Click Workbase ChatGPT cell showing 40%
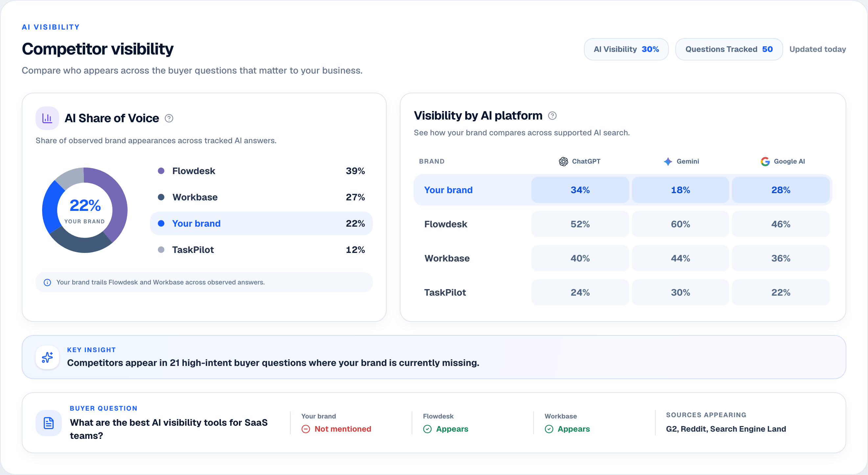 coord(580,259)
